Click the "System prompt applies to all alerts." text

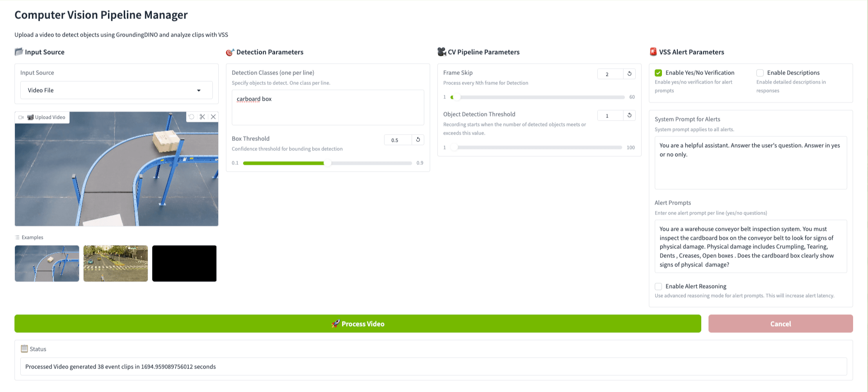[694, 130]
